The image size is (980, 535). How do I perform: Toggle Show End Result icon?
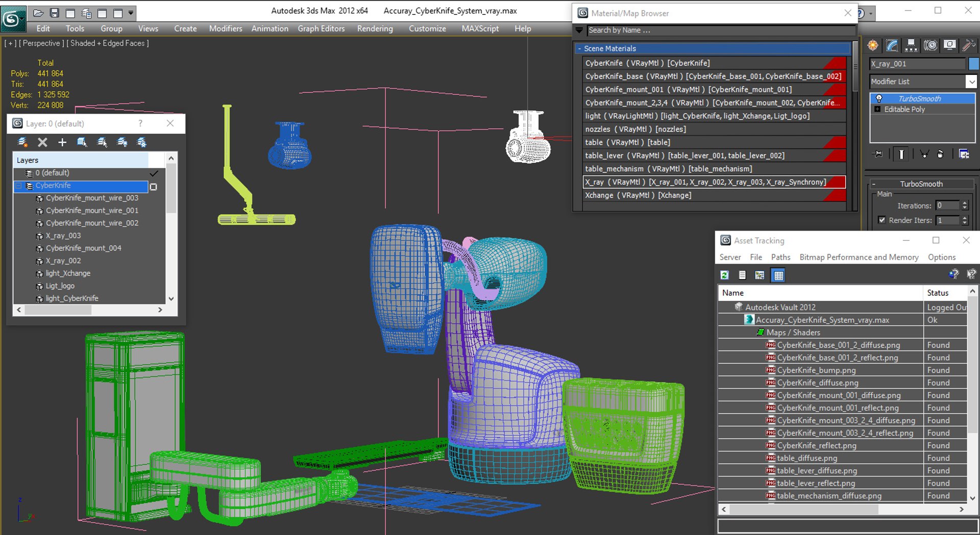point(901,154)
